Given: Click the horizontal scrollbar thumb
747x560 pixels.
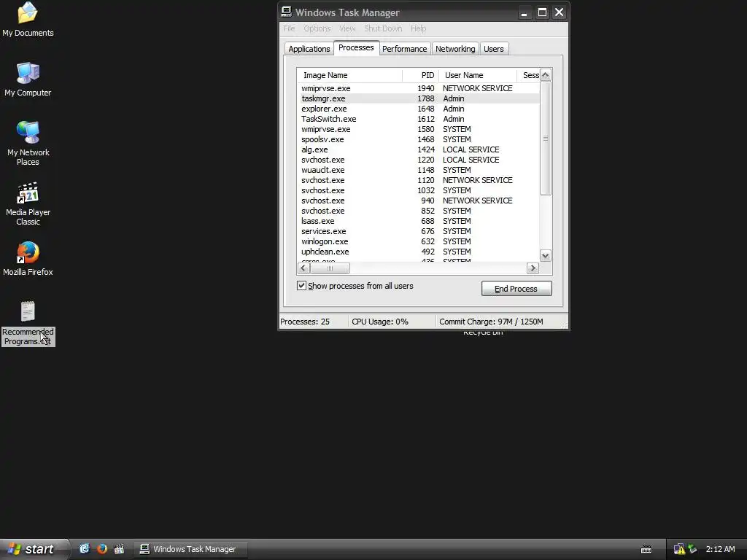Looking at the screenshot, I should coord(330,268).
